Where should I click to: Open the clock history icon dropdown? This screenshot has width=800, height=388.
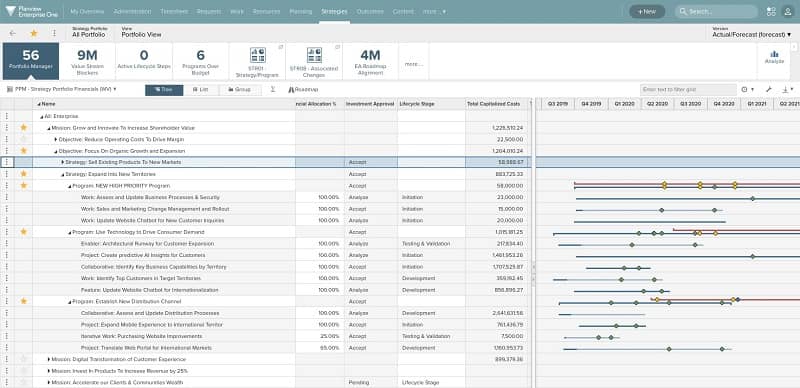point(747,89)
